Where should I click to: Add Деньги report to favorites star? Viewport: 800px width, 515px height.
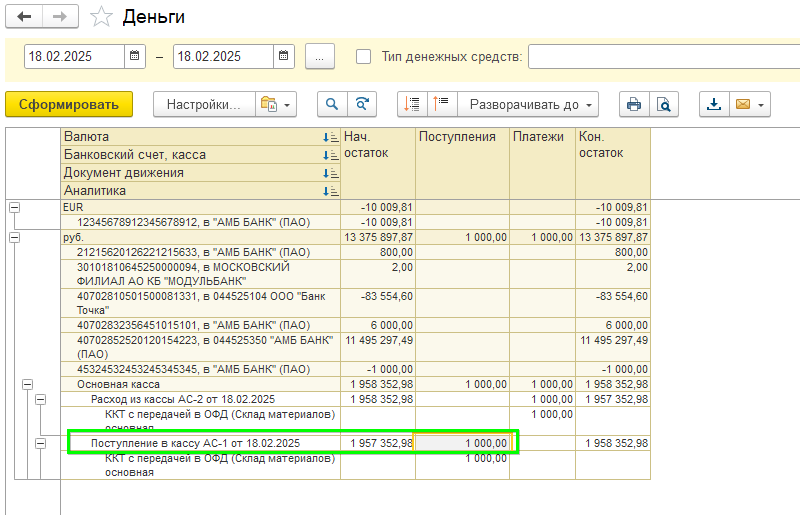(x=101, y=17)
